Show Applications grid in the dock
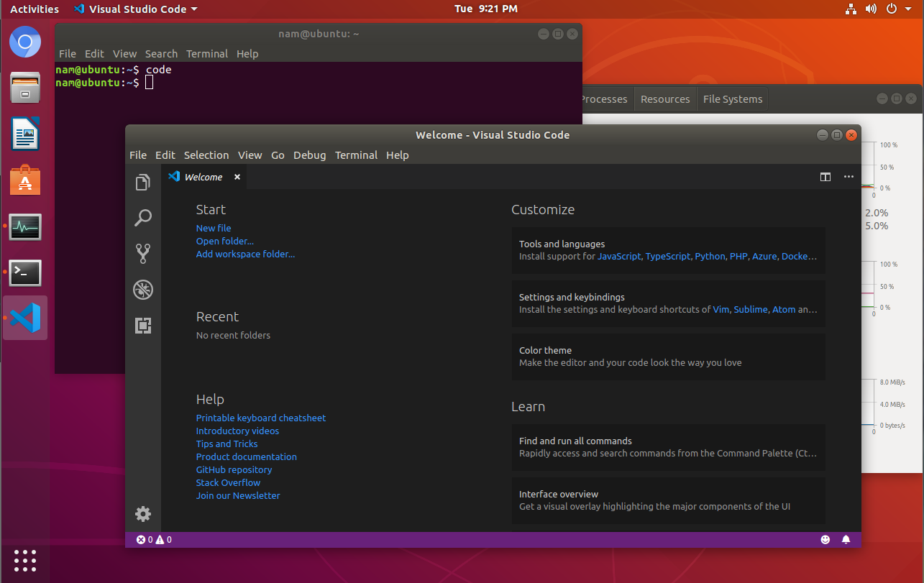Screen dimensions: 924x583 (25, 560)
